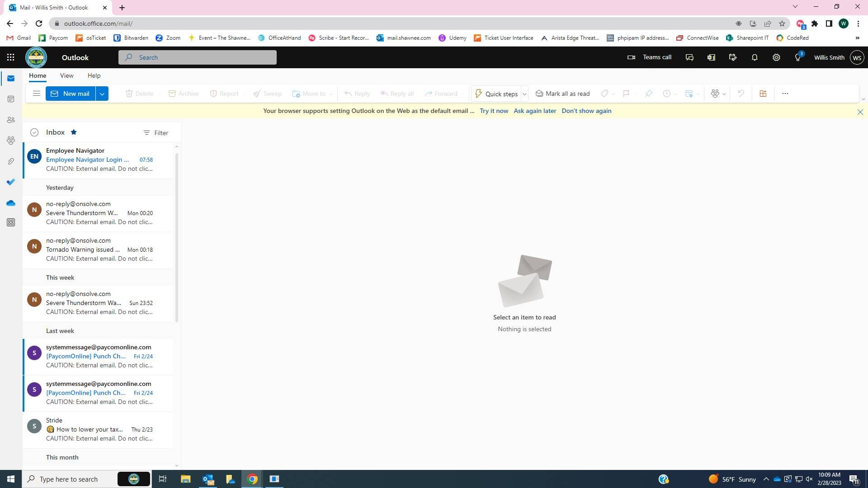Screen dimensions: 868x488
Task: Open the People module in the left rail
Action: (x=11, y=120)
